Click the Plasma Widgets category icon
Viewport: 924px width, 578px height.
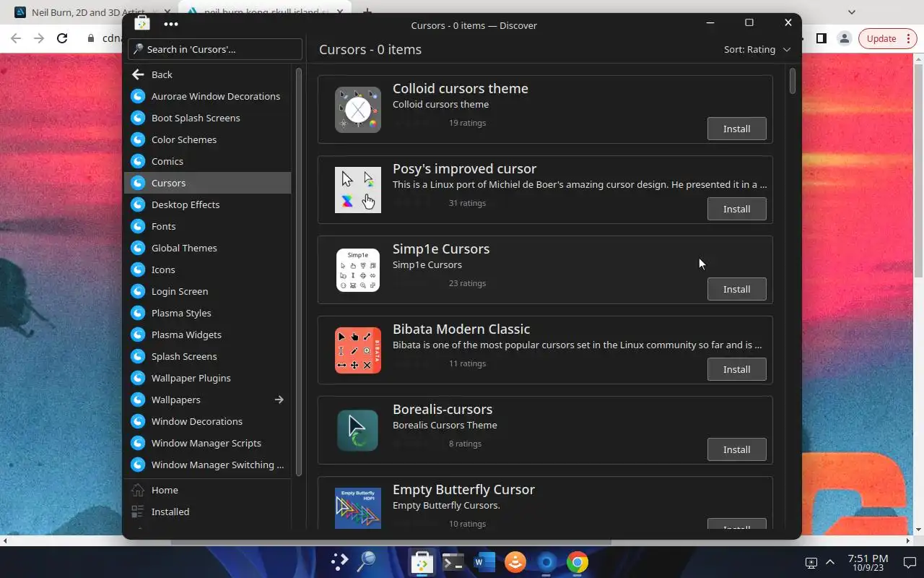[138, 335]
